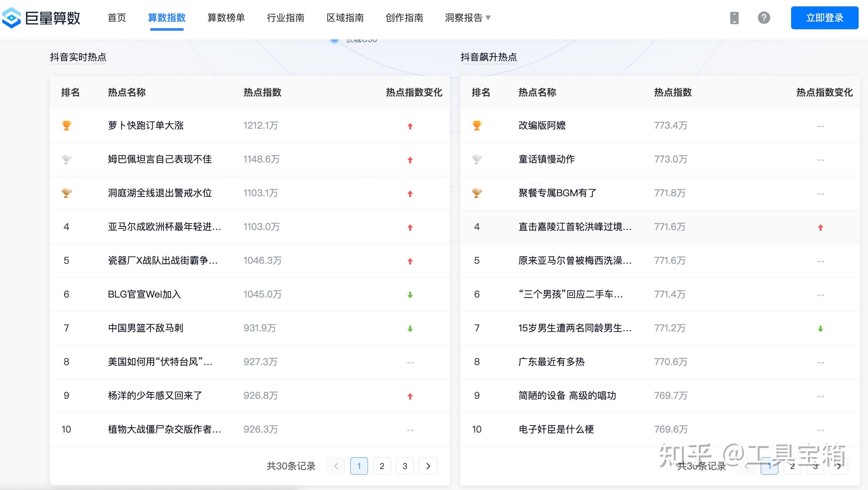The image size is (868, 490).
Task: Open hot topic 广东最近有多热
Action: pos(551,362)
